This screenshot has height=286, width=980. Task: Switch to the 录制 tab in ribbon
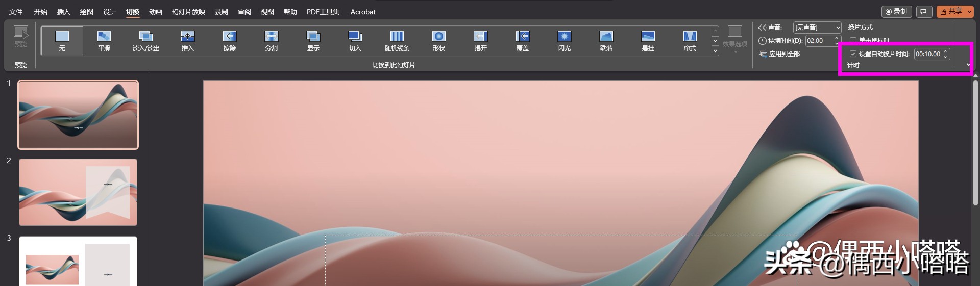(x=222, y=12)
